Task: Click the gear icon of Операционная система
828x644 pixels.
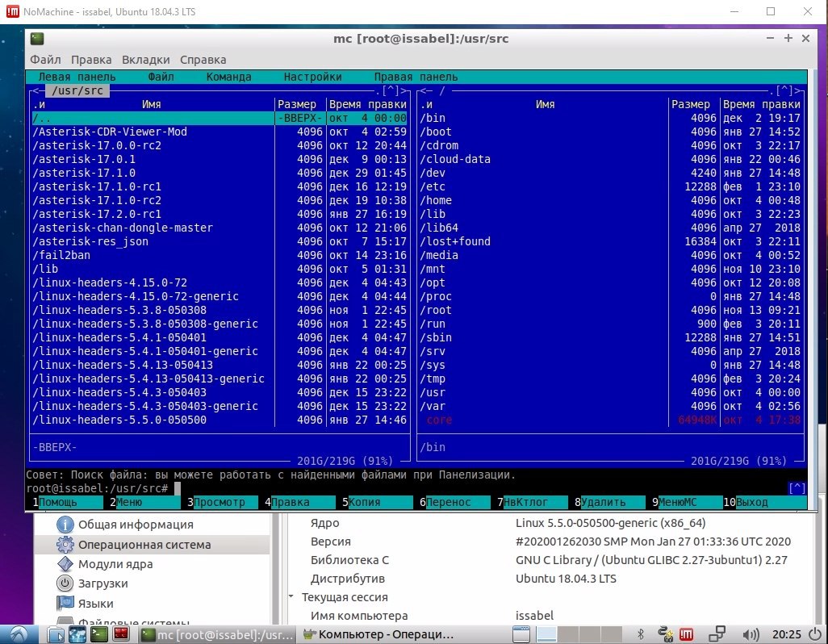Action: pos(65,544)
